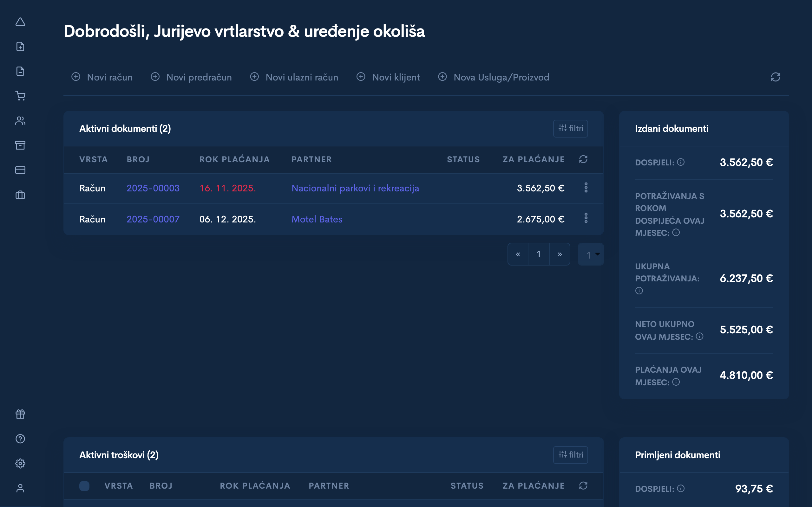Open the user profile icon at bottom
This screenshot has width=812, height=507.
pyautogui.click(x=20, y=488)
